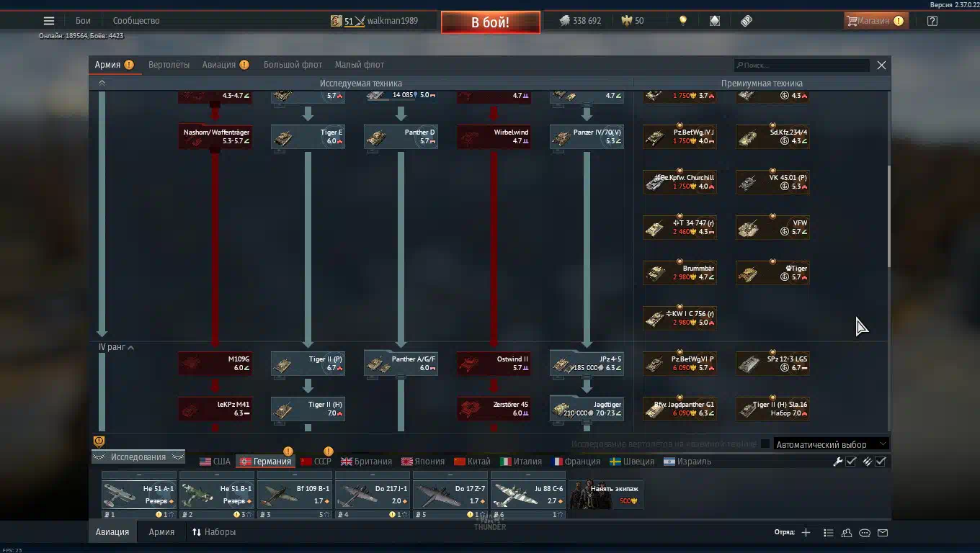Select Wirbelwind vehicle in tree

click(494, 137)
